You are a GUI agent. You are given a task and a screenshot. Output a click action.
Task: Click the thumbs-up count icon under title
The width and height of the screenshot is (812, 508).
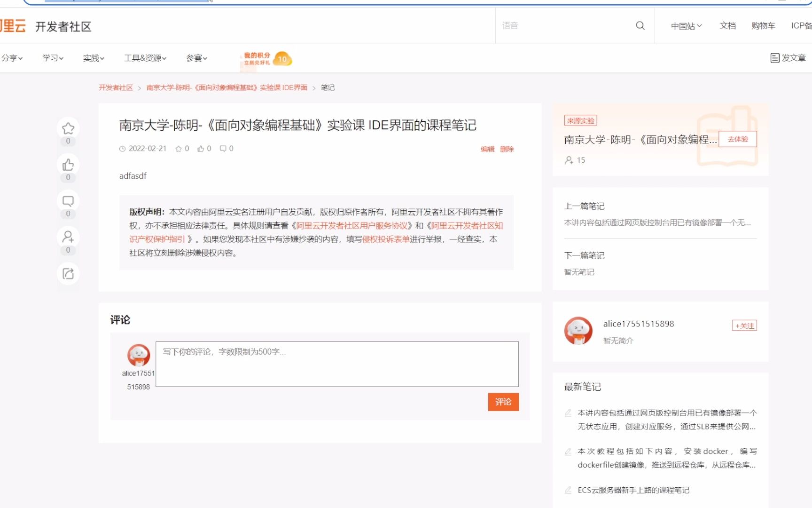point(201,149)
